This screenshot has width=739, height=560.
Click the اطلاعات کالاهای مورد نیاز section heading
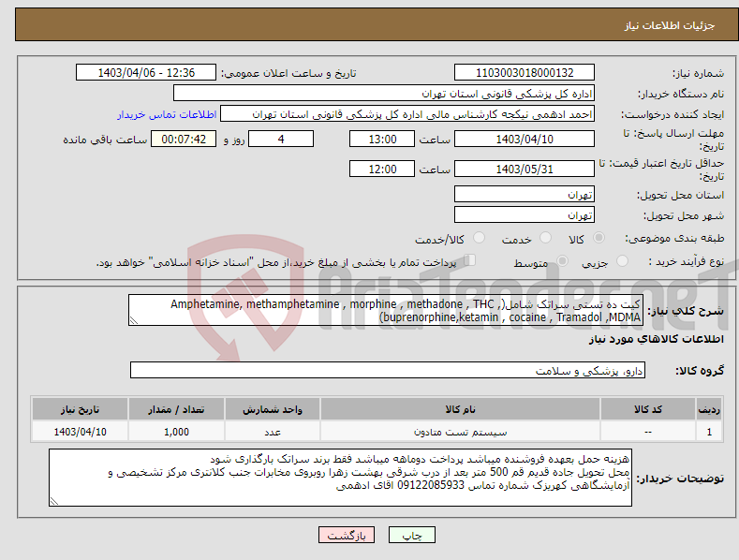click(x=656, y=339)
